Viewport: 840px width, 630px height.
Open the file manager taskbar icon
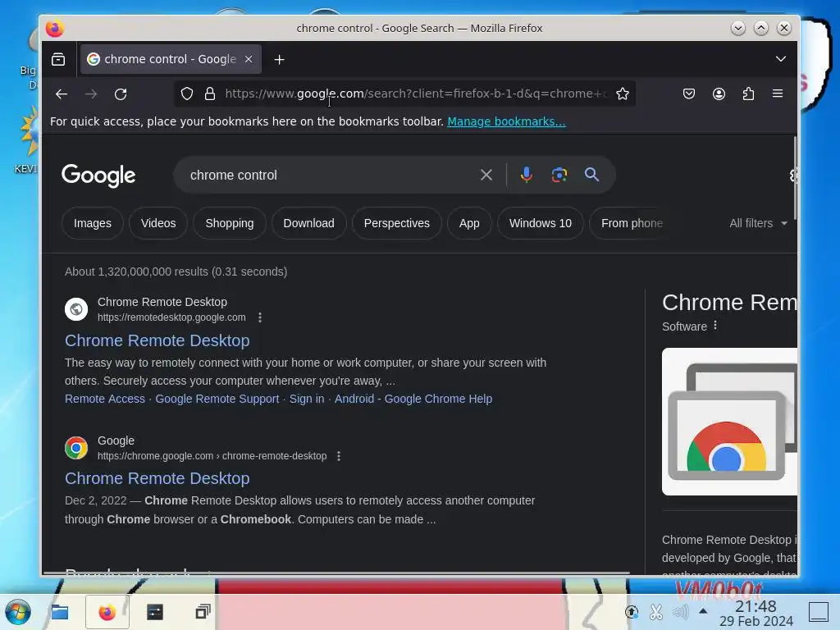(59, 612)
